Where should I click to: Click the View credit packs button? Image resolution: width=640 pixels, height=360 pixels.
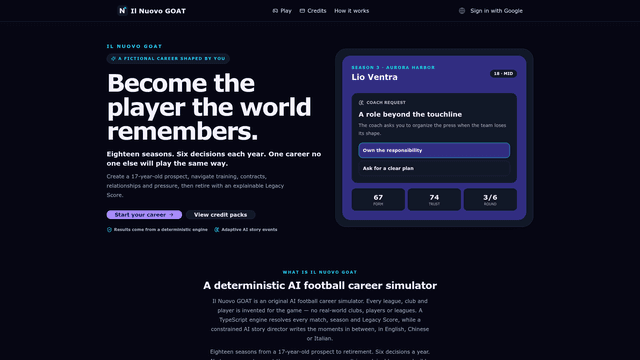tap(220, 215)
